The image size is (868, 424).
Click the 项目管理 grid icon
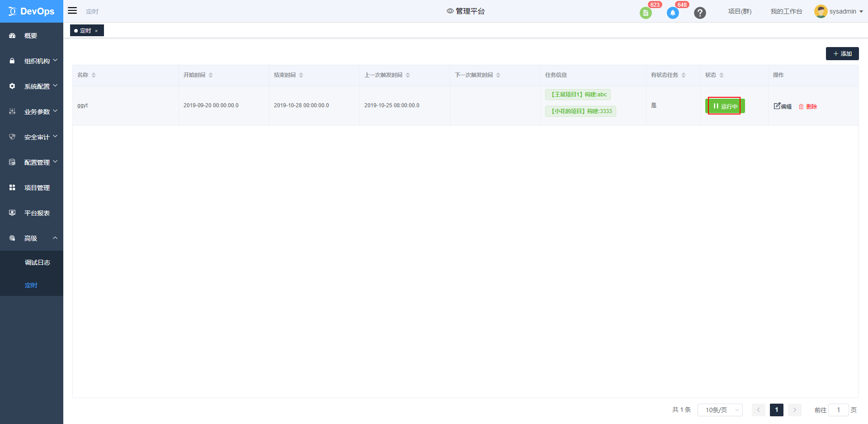12,187
